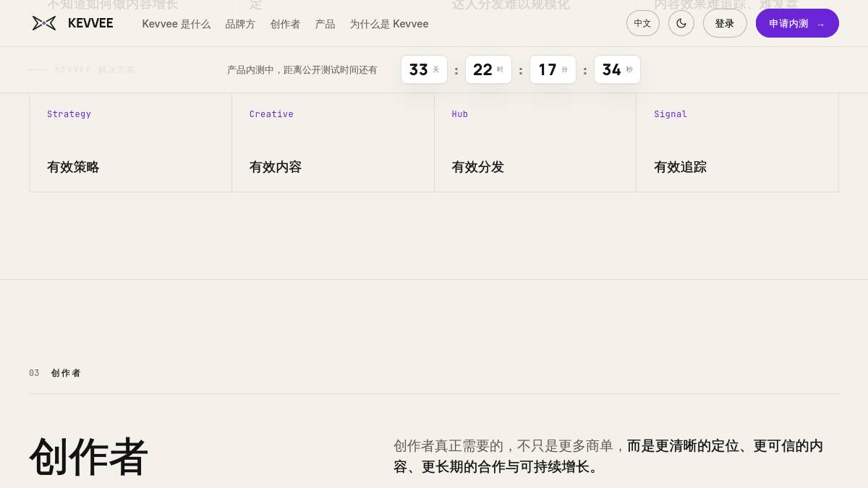The image size is (868, 488).
Task: Toggle dark mode with the moon icon
Action: [x=681, y=23]
